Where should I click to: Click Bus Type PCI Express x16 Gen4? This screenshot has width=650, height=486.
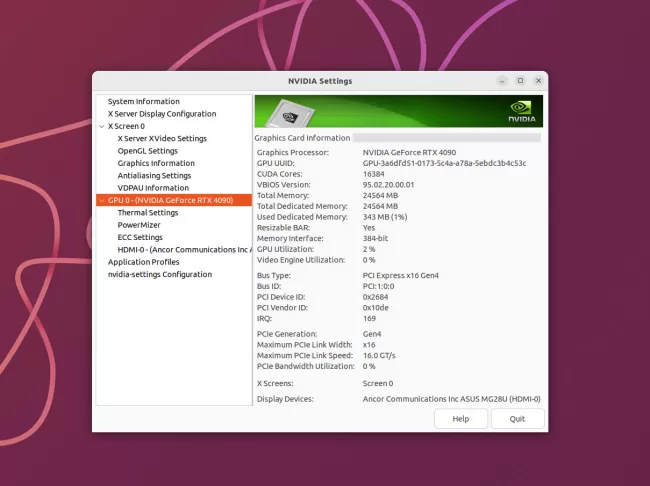[400, 275]
